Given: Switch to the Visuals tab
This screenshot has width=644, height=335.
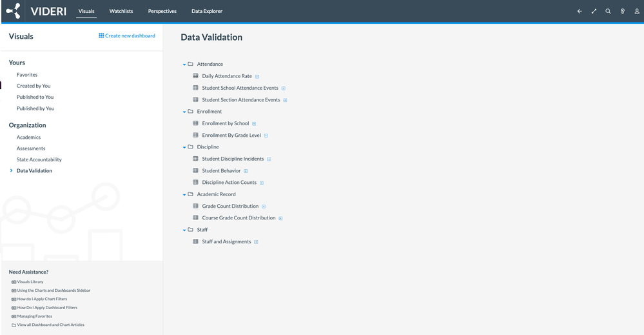Looking at the screenshot, I should (x=86, y=11).
